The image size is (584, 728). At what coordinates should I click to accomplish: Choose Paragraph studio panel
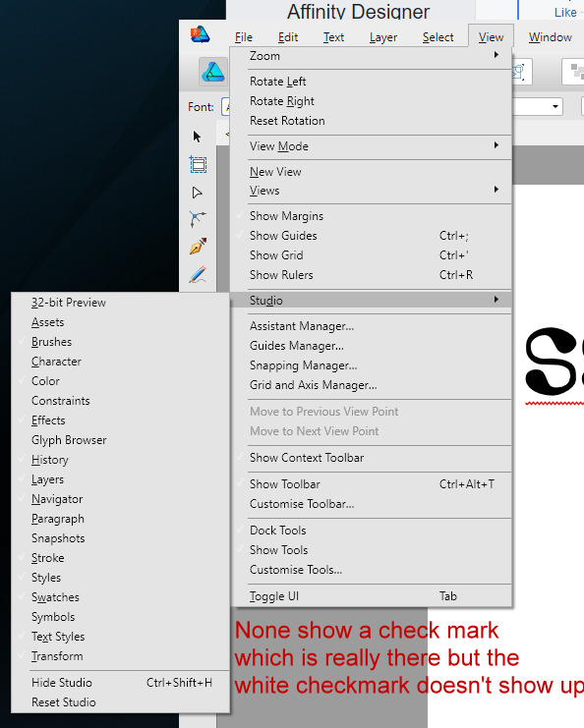[x=120, y=519]
